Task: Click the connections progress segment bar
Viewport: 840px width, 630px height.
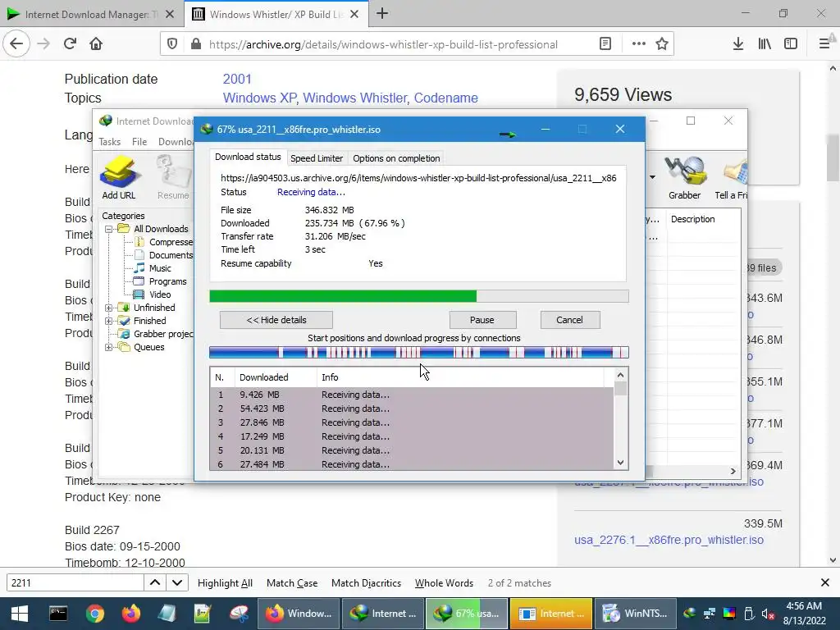Action: click(419, 353)
